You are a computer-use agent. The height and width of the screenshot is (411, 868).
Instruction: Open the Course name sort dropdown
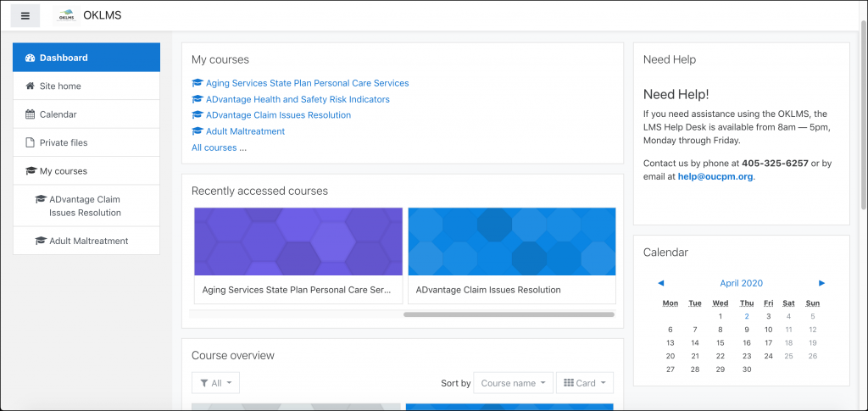point(513,383)
